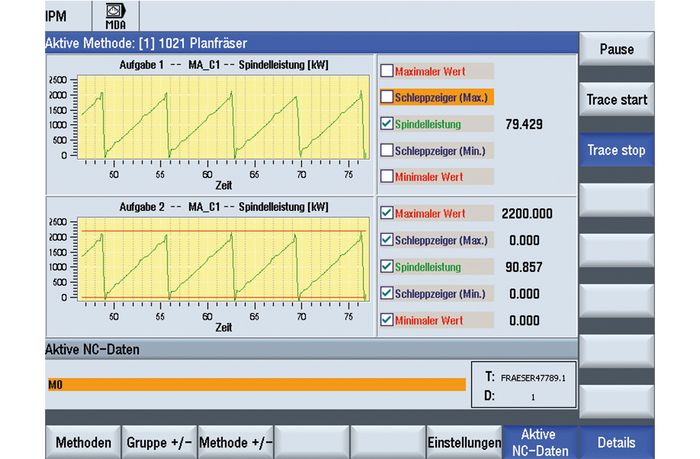Open Einstellungen settings
This screenshot has width=700, height=459.
(x=462, y=442)
